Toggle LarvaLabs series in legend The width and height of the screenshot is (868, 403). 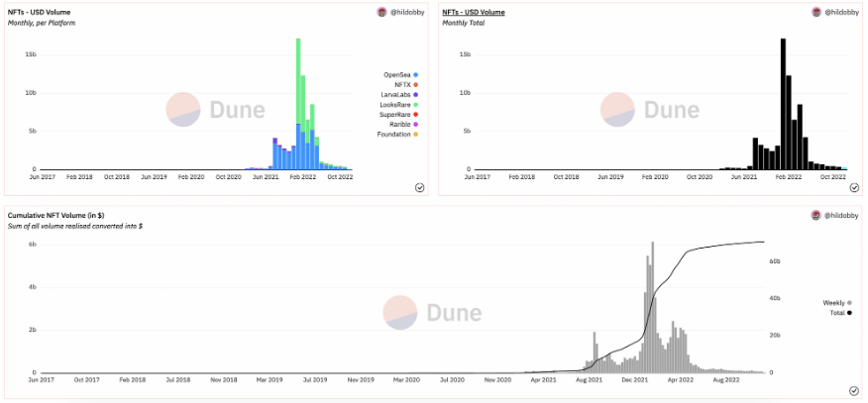click(399, 94)
